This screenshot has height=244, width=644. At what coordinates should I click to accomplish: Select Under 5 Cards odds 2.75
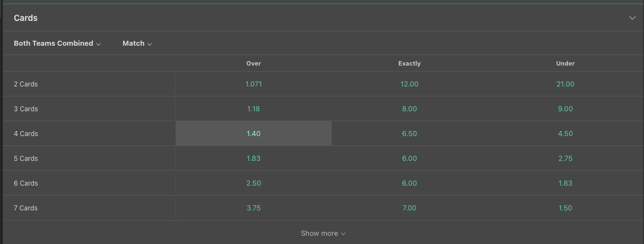(x=565, y=158)
